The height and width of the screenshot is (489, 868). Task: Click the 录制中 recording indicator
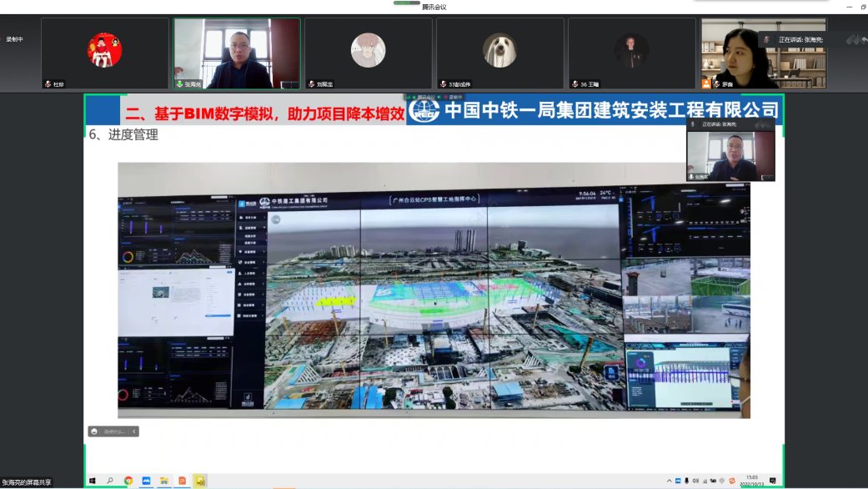14,39
